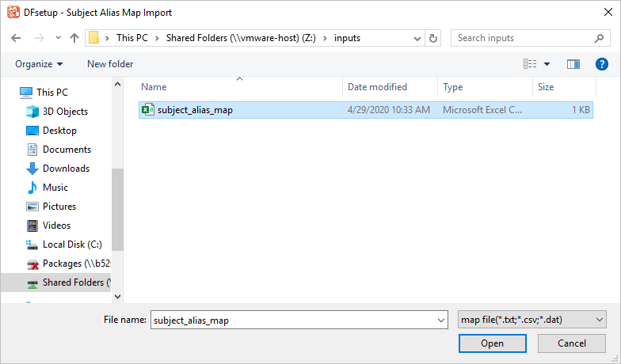This screenshot has width=621, height=364.
Task: Open the Organize dropdown menu
Action: point(39,64)
